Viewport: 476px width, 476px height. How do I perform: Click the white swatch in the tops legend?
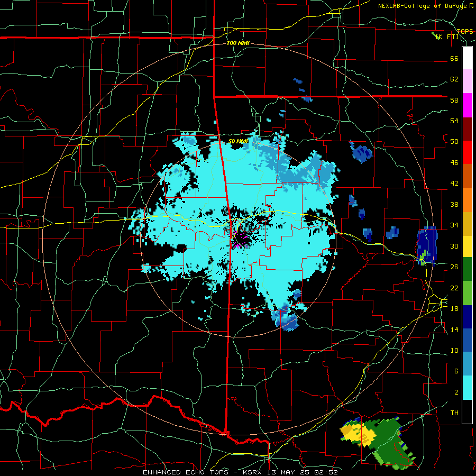467,58
